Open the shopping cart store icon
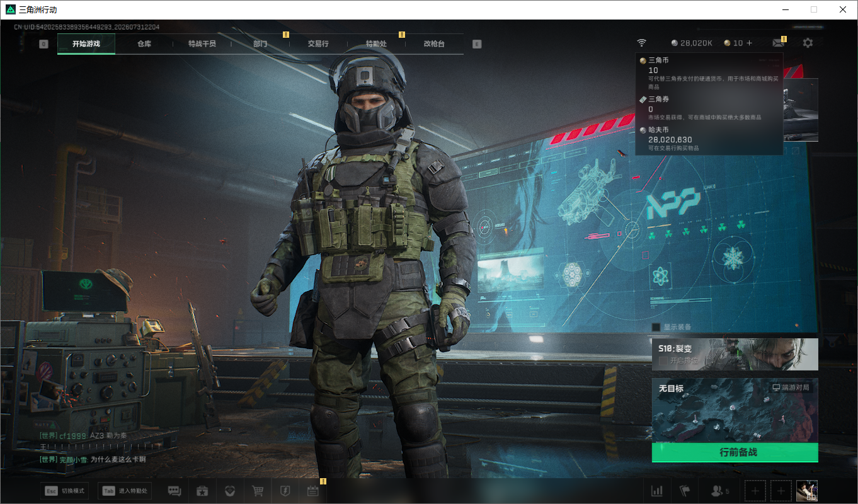858x504 pixels. pos(258,491)
